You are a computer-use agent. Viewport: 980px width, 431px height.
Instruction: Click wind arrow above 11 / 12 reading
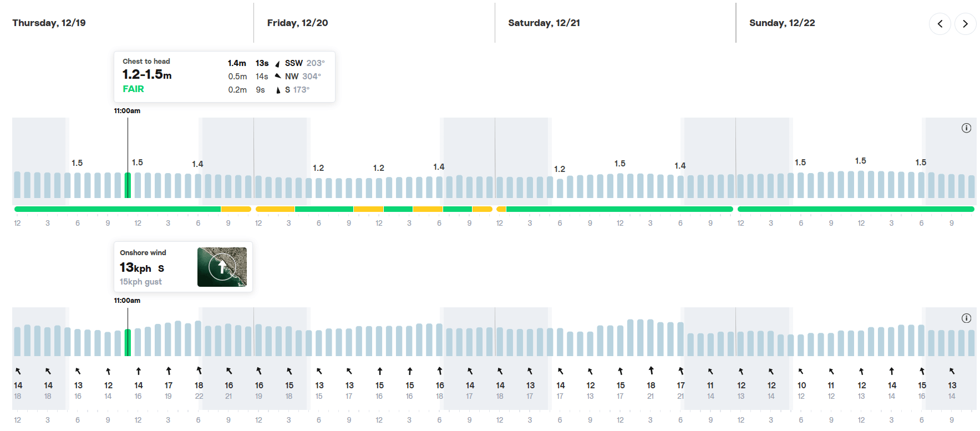click(831, 371)
